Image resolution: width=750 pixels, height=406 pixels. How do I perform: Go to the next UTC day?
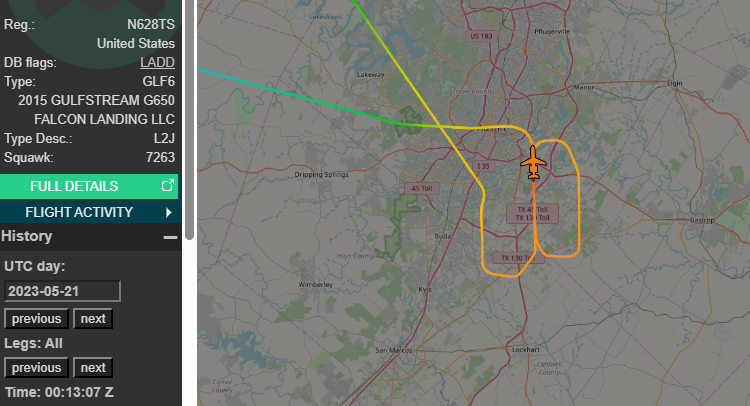(x=93, y=319)
